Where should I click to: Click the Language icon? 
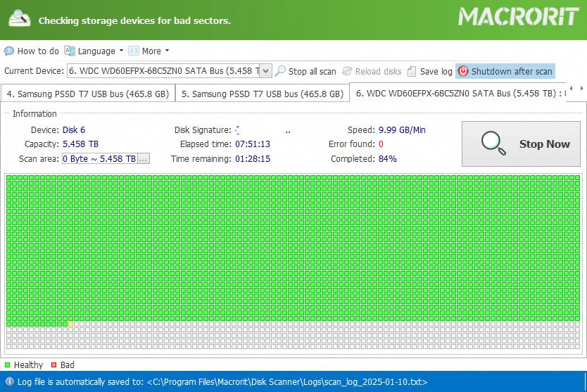[x=70, y=51]
